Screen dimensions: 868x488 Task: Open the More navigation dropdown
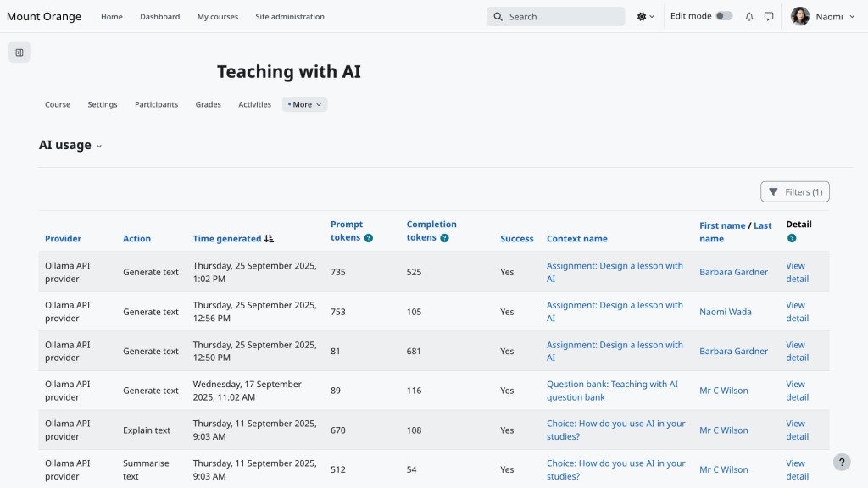(304, 104)
